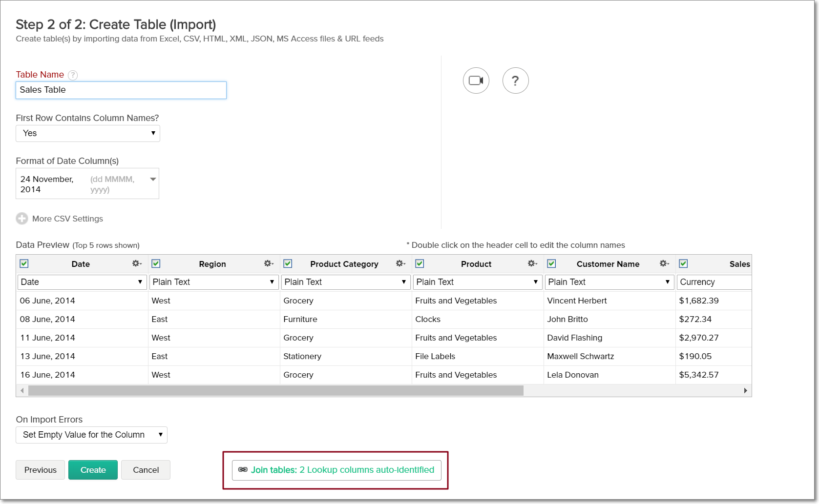The height and width of the screenshot is (504, 819).
Task: Click the Create button
Action: 93,470
